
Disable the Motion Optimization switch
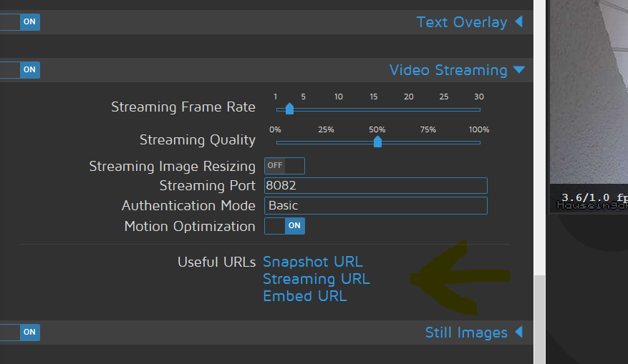284,226
